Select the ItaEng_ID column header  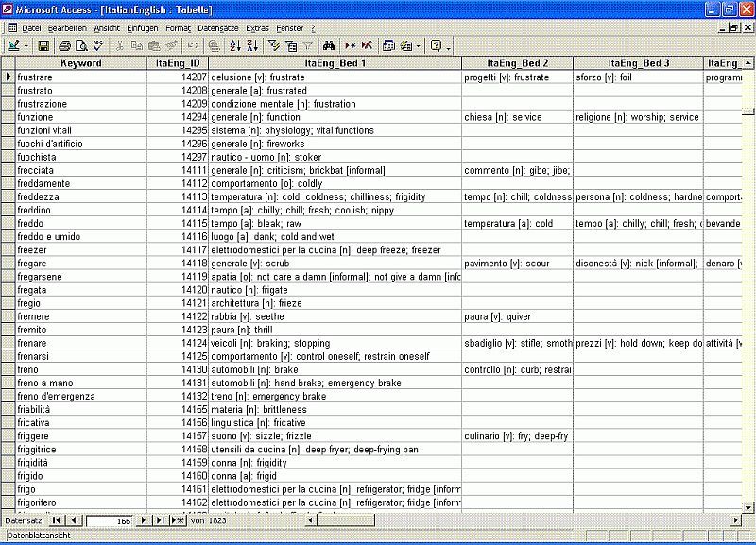pyautogui.click(x=178, y=63)
